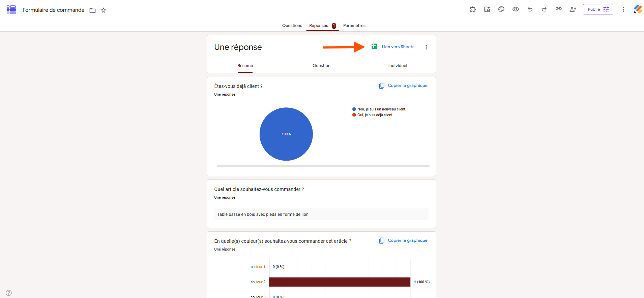
Task: Switch to the Question sub-tab
Action: (x=321, y=66)
